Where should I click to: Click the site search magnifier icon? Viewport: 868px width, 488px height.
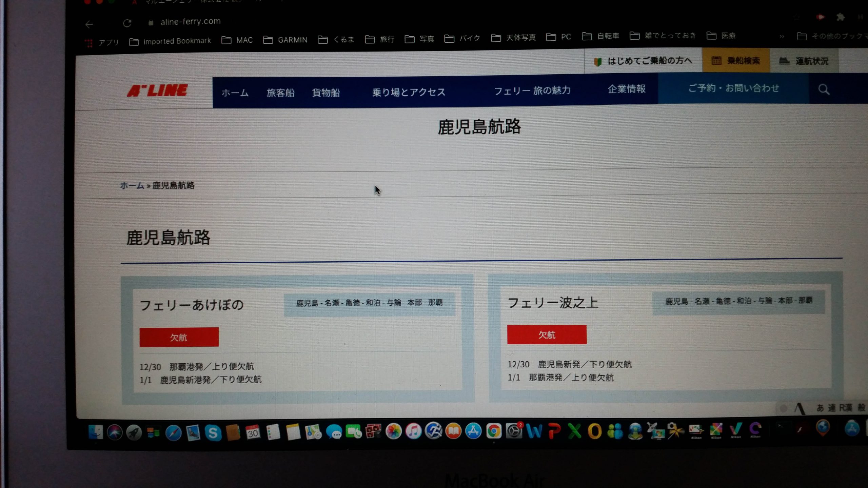pos(824,89)
